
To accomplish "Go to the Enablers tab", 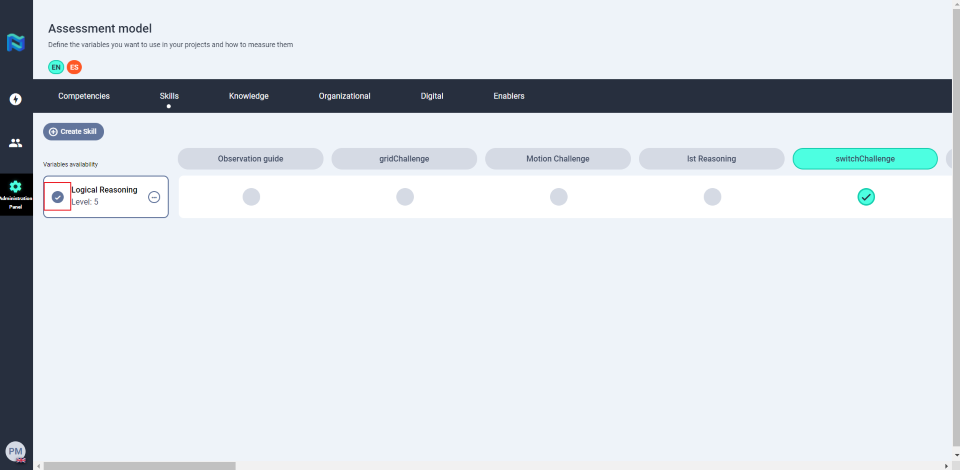I will coord(509,96).
